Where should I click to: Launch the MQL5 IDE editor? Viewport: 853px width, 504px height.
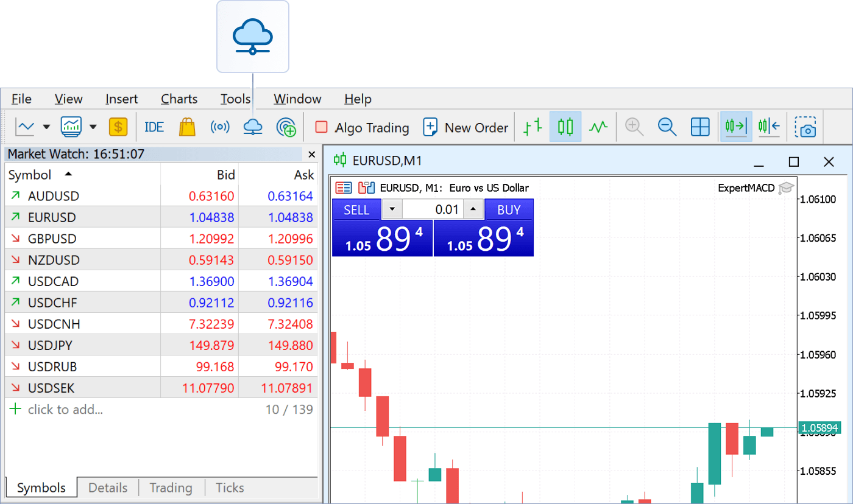[154, 127]
